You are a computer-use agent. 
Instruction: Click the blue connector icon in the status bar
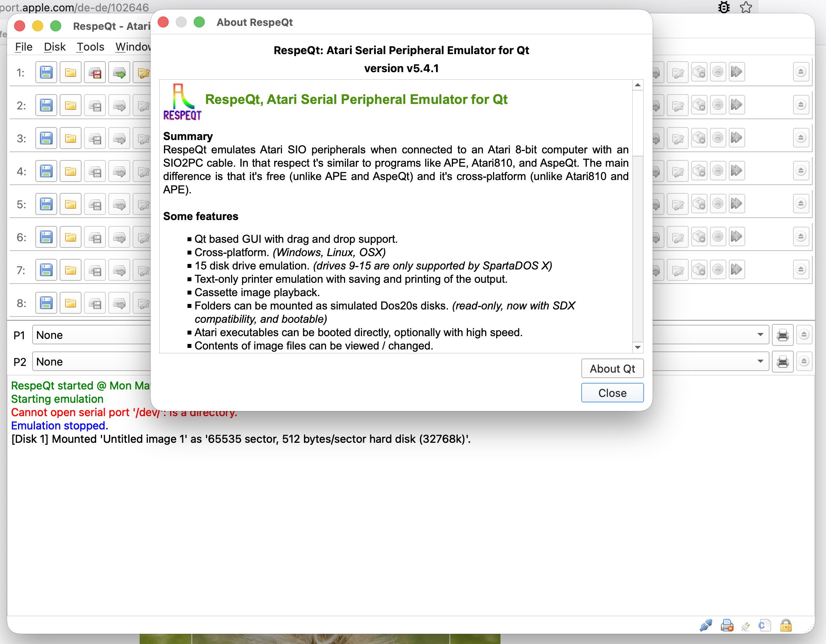point(706,626)
